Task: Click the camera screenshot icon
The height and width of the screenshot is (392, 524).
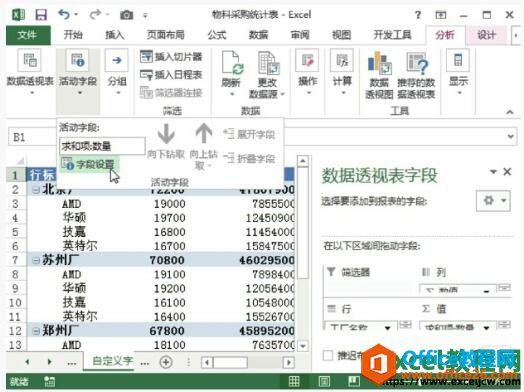Action: 126,15
